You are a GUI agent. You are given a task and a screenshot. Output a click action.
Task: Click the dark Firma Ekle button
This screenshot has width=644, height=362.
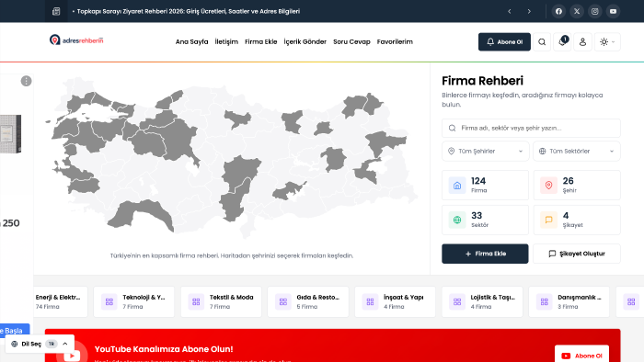click(485, 254)
